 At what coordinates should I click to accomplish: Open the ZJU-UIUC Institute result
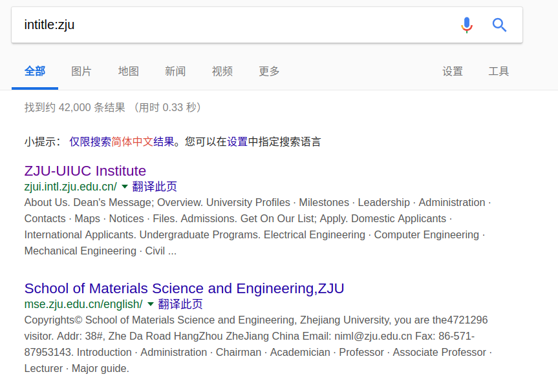click(x=85, y=171)
